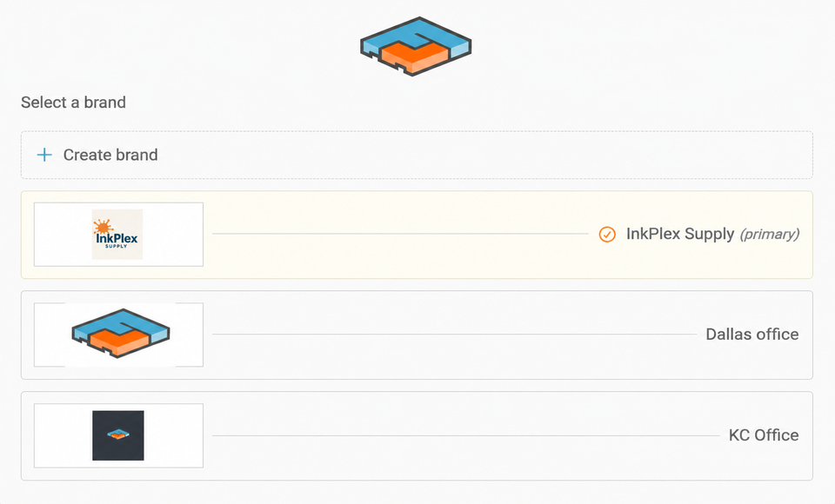Click the divider line in Dallas office row
The width and height of the screenshot is (835, 504).
(454, 335)
